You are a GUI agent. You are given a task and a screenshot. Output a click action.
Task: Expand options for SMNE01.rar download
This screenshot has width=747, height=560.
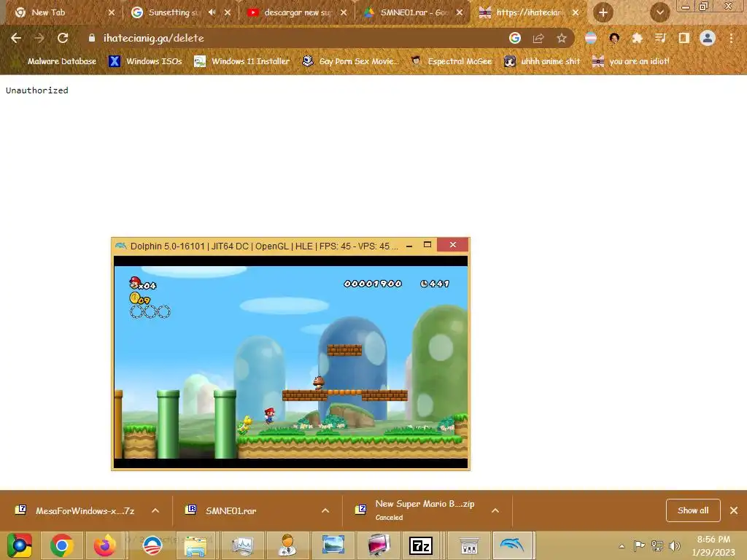(x=325, y=510)
